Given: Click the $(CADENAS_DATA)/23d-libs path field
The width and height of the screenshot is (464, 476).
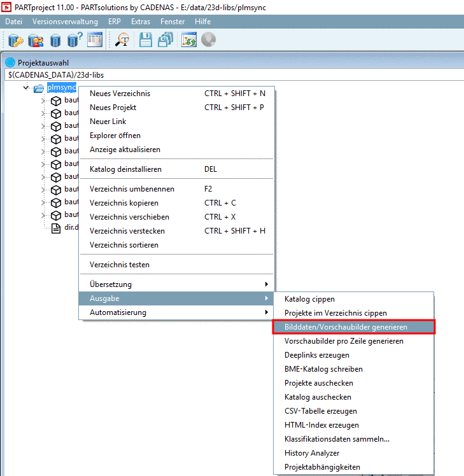Looking at the screenshot, I should (x=234, y=74).
